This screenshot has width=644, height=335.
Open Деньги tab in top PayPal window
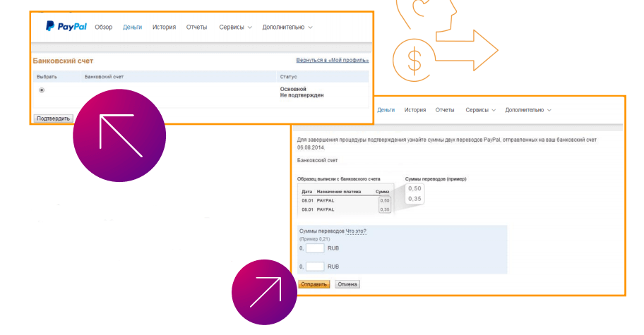pos(132,27)
